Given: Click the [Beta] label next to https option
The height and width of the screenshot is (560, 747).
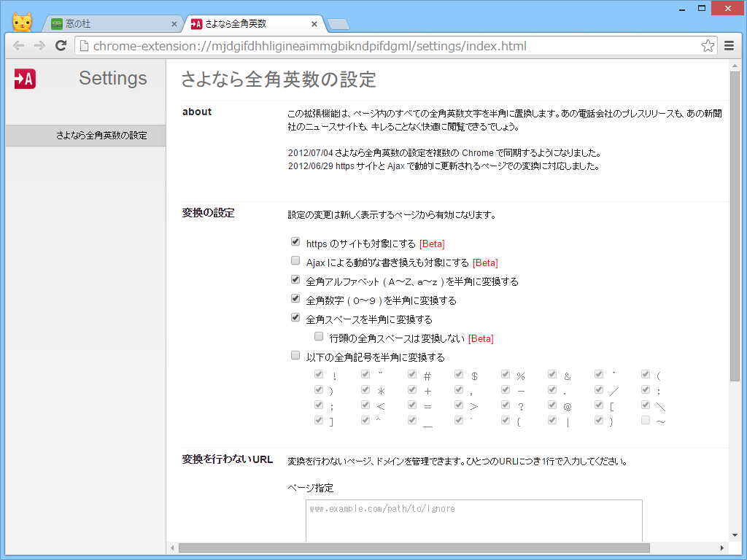Looking at the screenshot, I should (x=432, y=244).
